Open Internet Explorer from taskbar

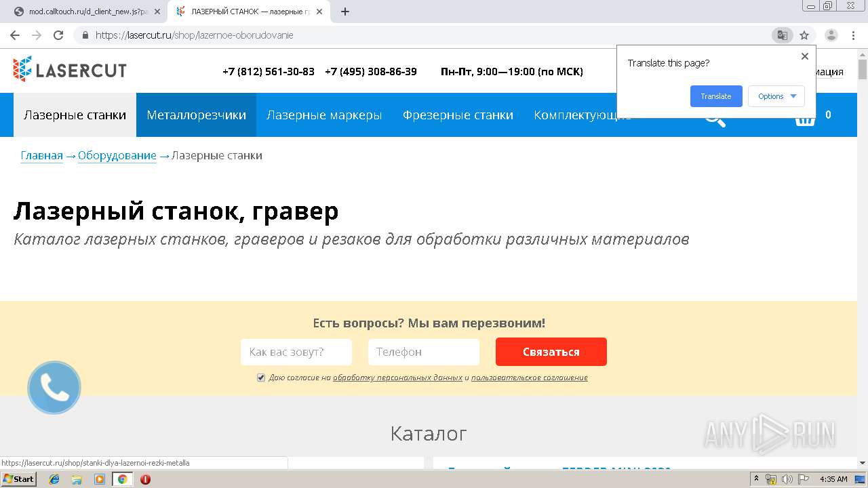click(x=54, y=479)
